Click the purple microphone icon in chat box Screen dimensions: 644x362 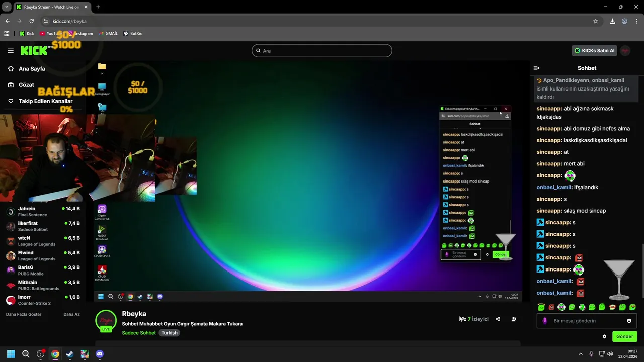(x=544, y=321)
